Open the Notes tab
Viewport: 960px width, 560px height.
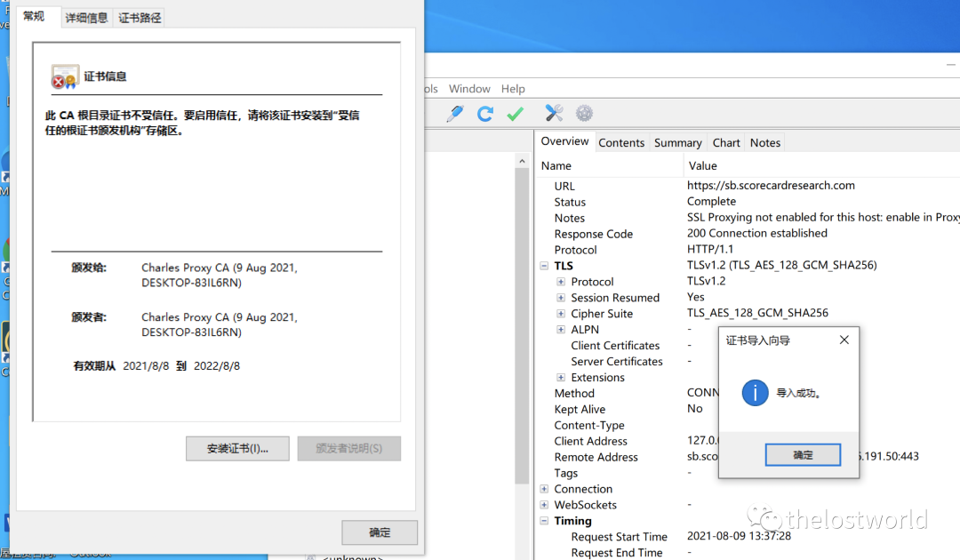765,142
